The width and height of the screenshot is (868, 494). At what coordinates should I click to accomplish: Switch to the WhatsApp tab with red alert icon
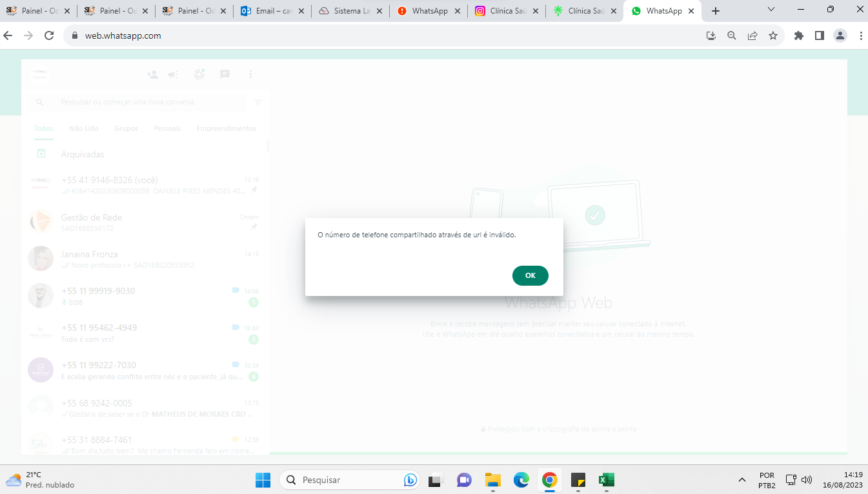[x=428, y=11]
